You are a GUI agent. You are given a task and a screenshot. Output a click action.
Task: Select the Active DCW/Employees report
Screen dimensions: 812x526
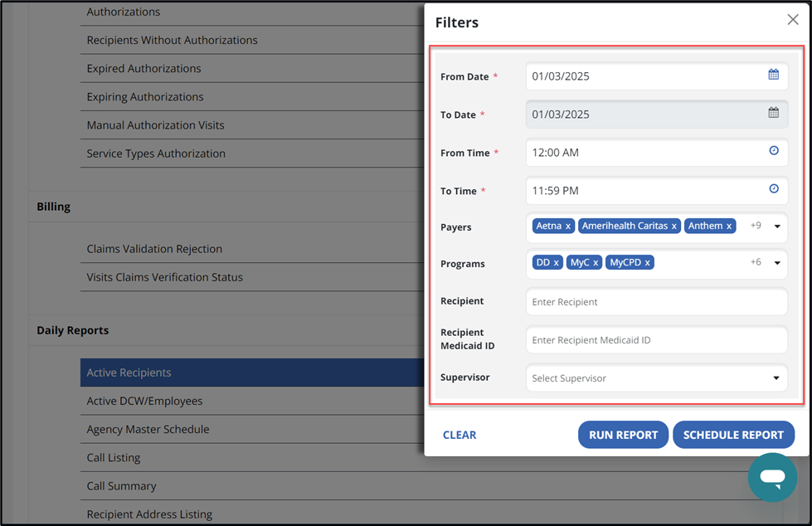click(144, 402)
